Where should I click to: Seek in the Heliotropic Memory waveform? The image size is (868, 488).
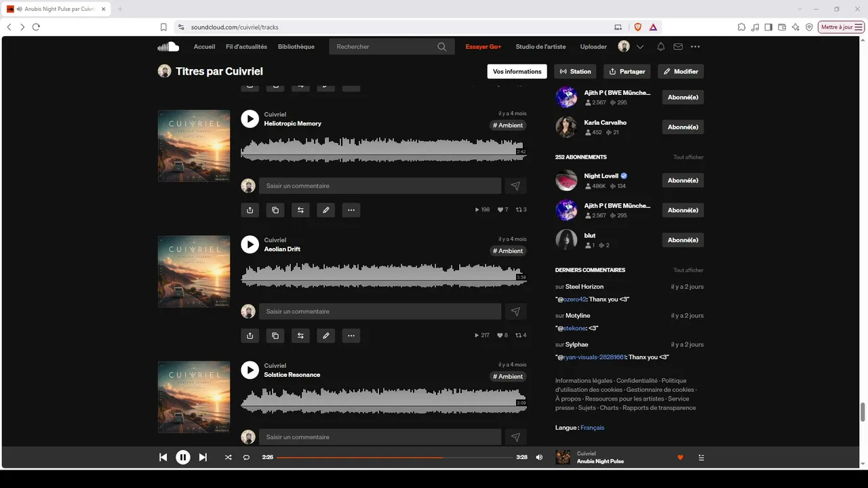pyautogui.click(x=383, y=150)
